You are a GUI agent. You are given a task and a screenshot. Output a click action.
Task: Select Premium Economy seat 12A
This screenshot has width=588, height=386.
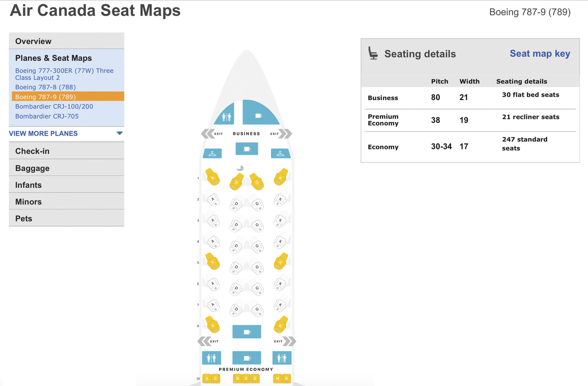tap(206, 378)
